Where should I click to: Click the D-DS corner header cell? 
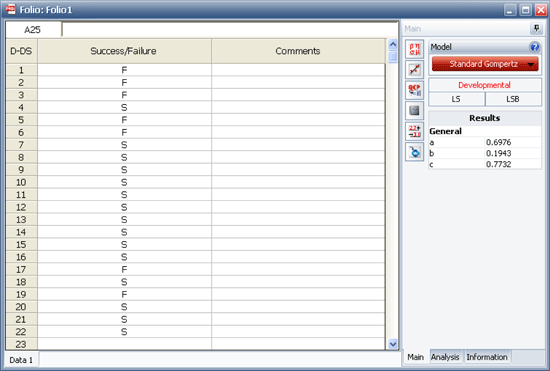click(21, 51)
